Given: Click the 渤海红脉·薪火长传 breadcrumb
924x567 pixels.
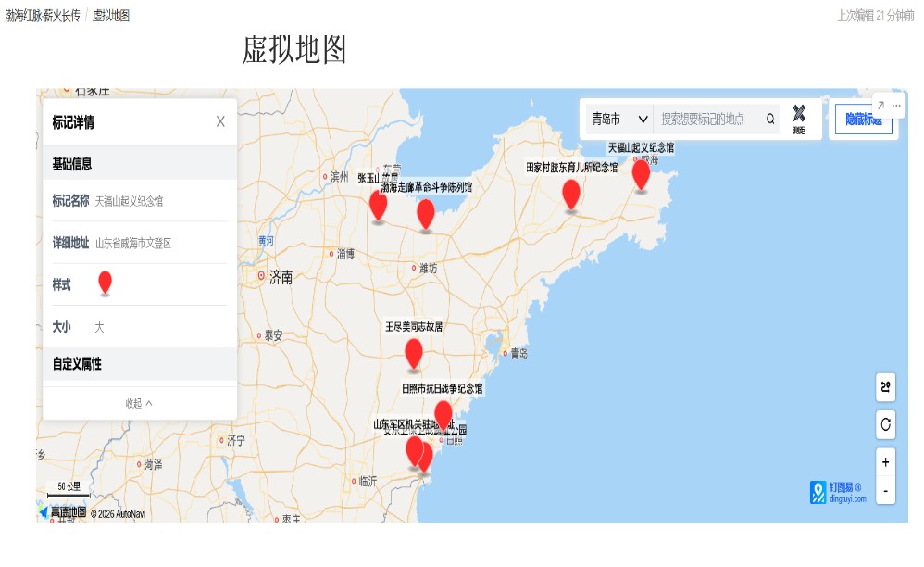Looking at the screenshot, I should [42, 16].
